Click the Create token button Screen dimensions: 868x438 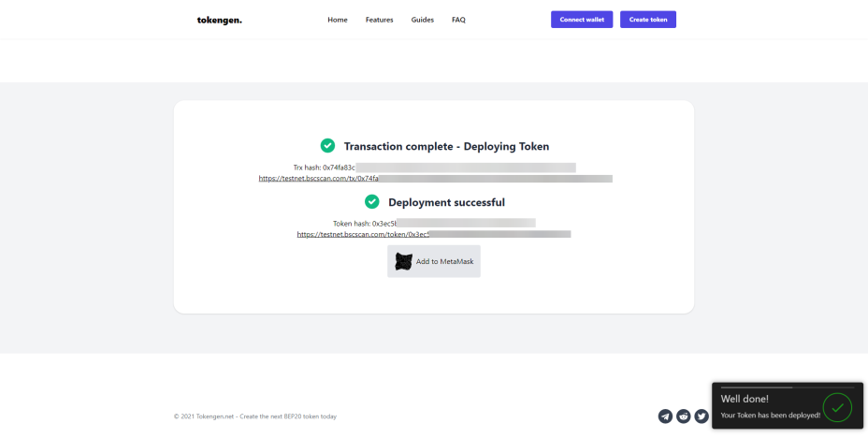coord(648,20)
